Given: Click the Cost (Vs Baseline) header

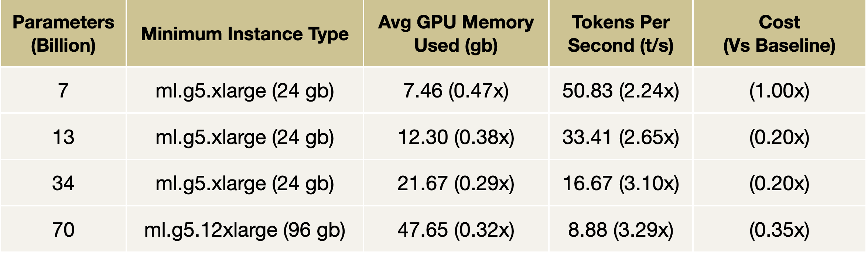Looking at the screenshot, I should click(779, 34).
